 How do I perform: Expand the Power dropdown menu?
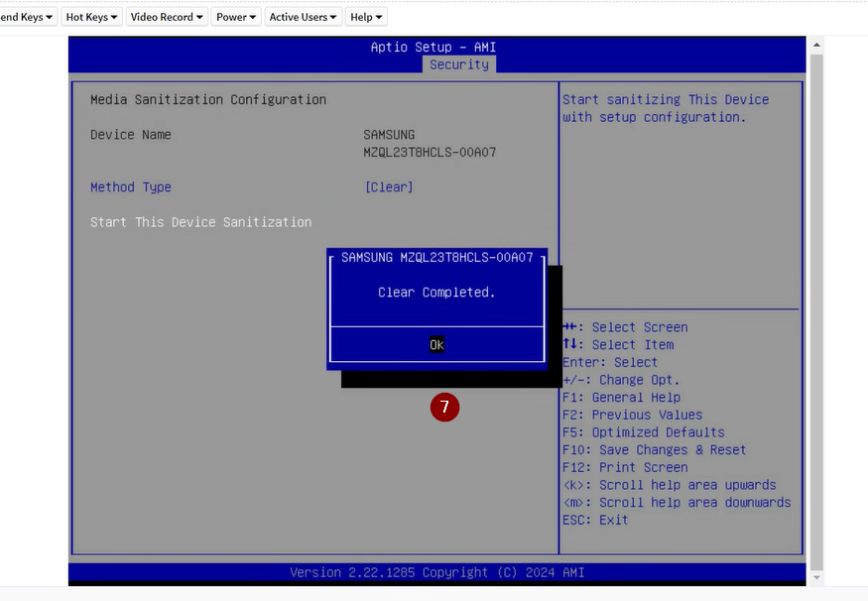[x=236, y=17]
